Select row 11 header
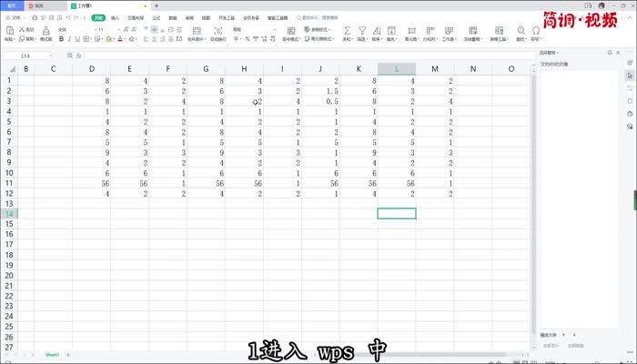This screenshot has height=364, width=637. pyautogui.click(x=9, y=183)
